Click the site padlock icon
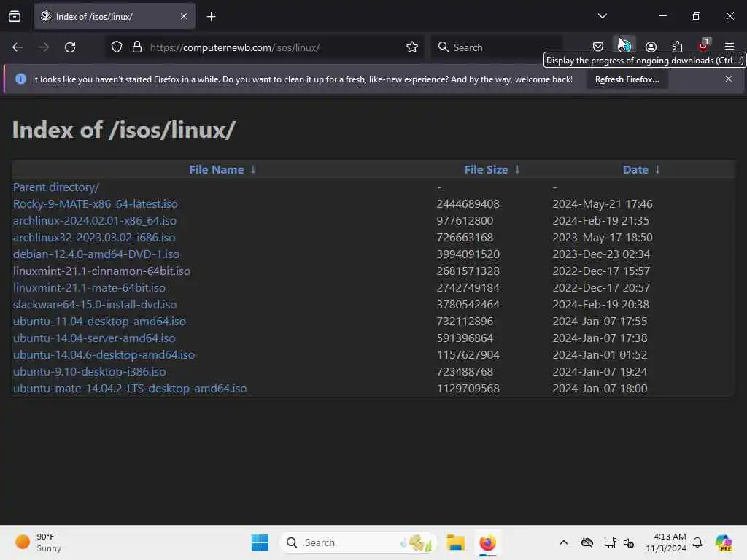This screenshot has height=560, width=747. click(137, 47)
